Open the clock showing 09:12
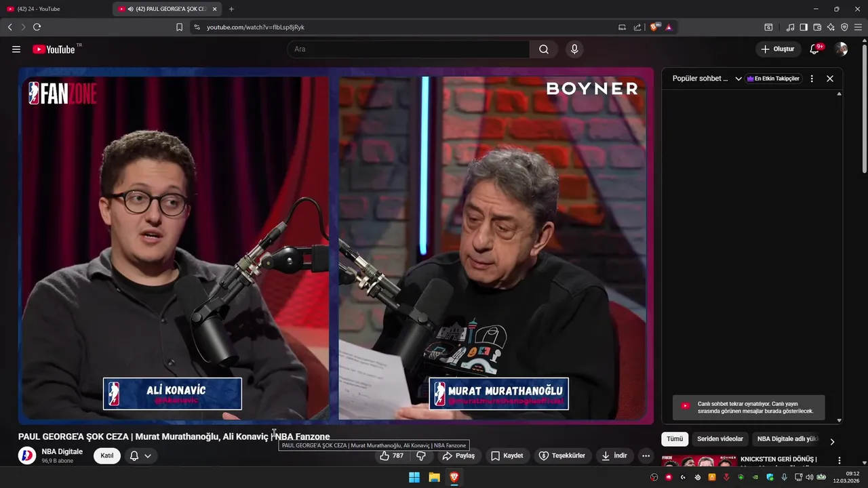The height and width of the screenshot is (488, 868). [x=846, y=477]
